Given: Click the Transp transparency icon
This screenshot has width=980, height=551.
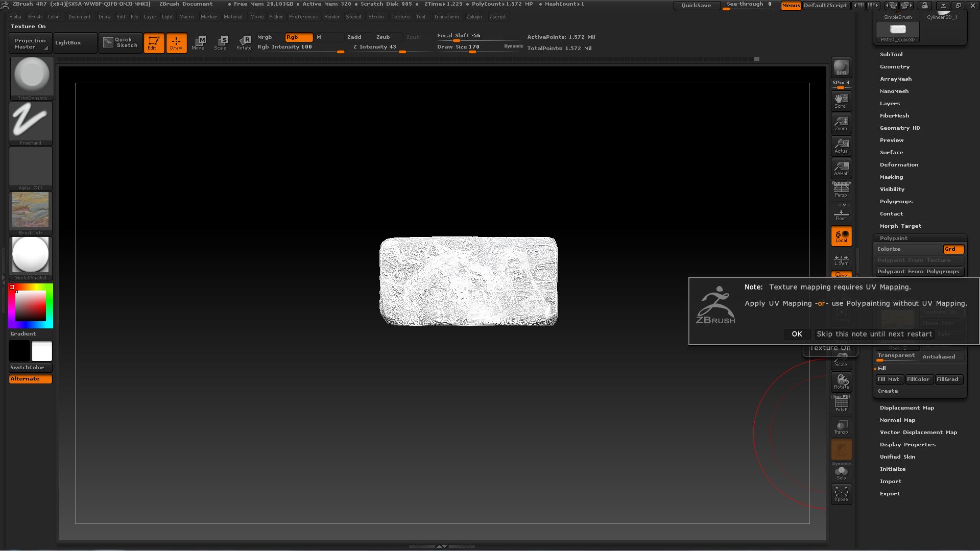Looking at the screenshot, I should tap(841, 426).
